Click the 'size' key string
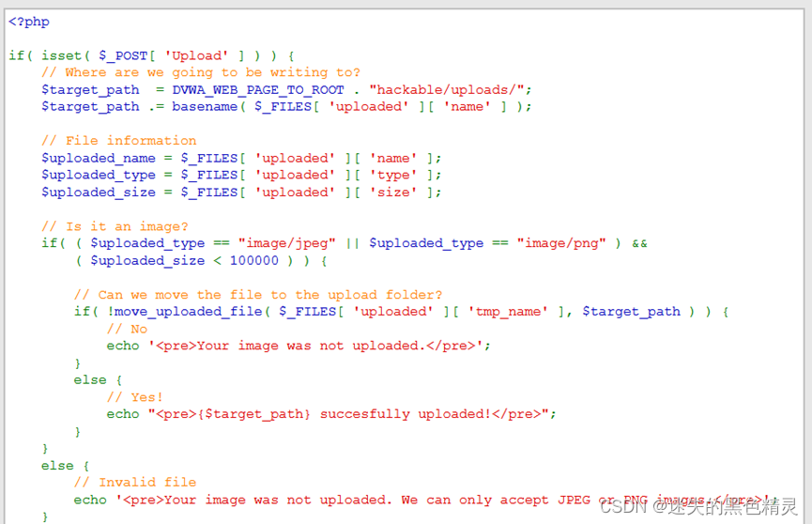The image size is (812, 524). (x=393, y=193)
